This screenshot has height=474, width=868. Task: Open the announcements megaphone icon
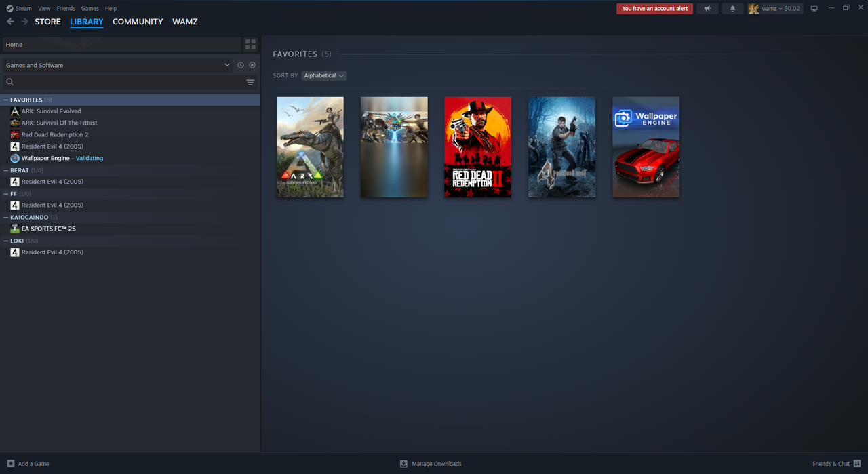[707, 9]
